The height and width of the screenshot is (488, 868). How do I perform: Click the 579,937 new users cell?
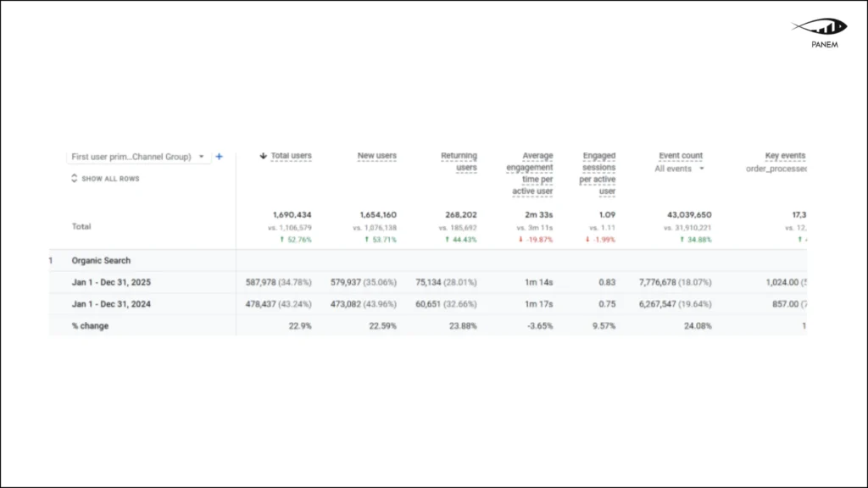pos(364,282)
